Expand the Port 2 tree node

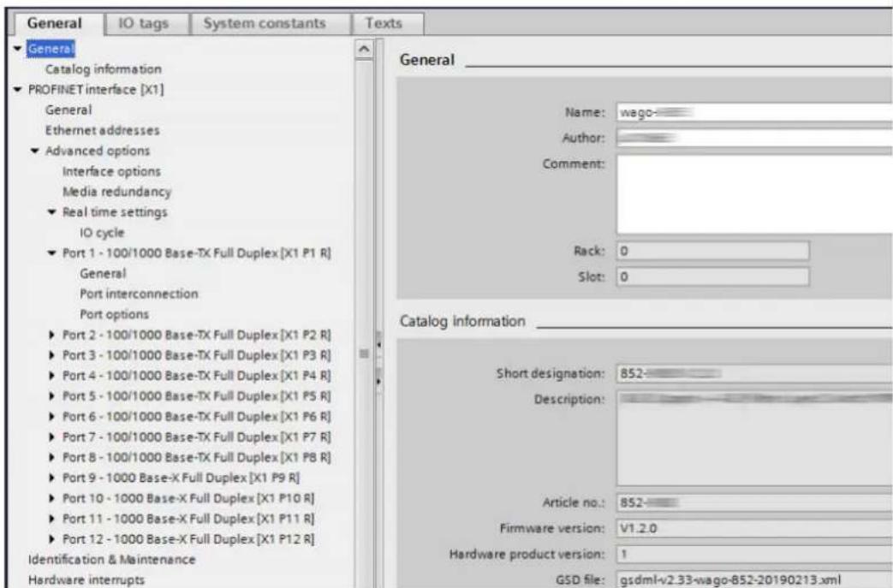click(x=52, y=336)
